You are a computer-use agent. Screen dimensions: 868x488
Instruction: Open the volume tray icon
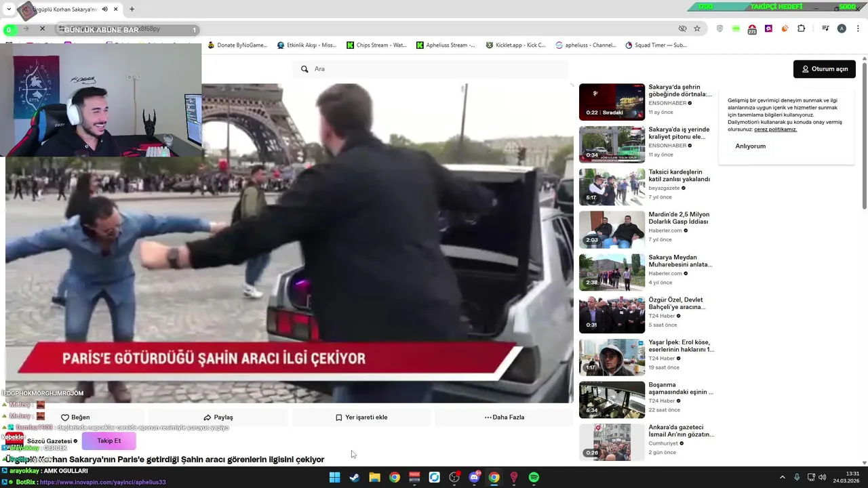pyautogui.click(x=823, y=477)
